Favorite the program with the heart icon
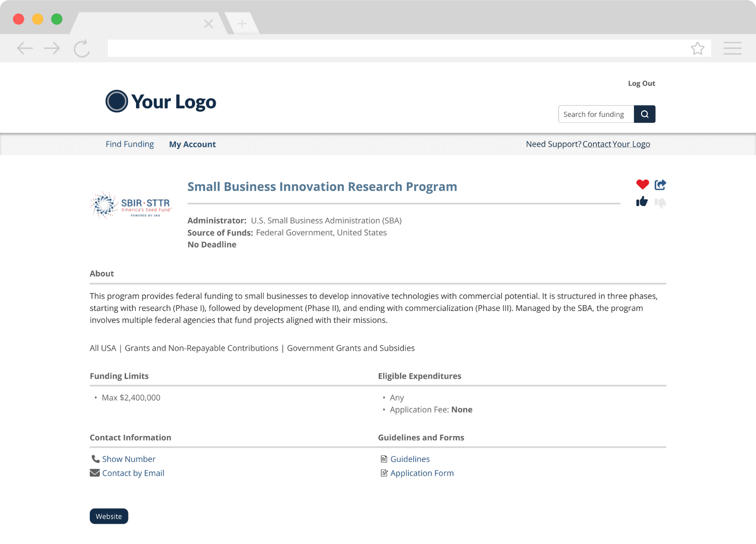 (x=642, y=184)
